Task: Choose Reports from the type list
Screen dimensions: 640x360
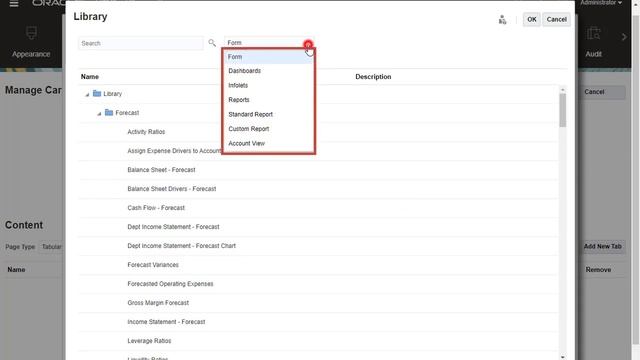Action: tap(269, 100)
